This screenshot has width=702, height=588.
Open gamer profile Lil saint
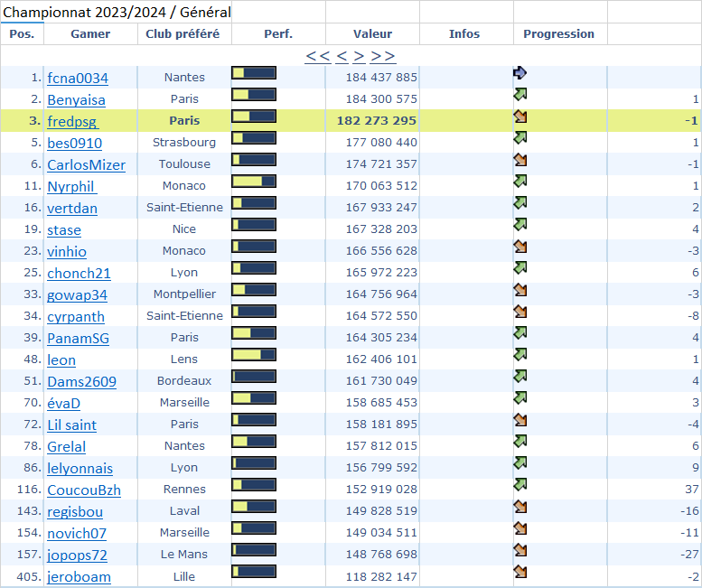tap(72, 425)
